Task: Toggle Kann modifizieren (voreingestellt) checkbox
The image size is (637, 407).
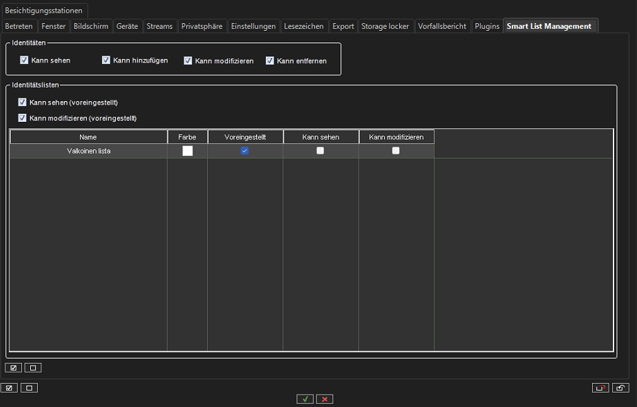Action: point(22,118)
